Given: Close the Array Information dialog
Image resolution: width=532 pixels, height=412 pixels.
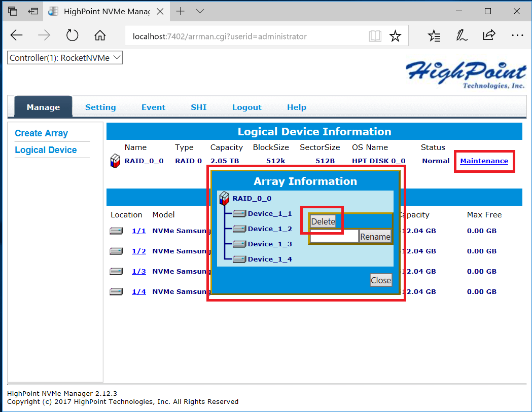Looking at the screenshot, I should click(381, 280).
